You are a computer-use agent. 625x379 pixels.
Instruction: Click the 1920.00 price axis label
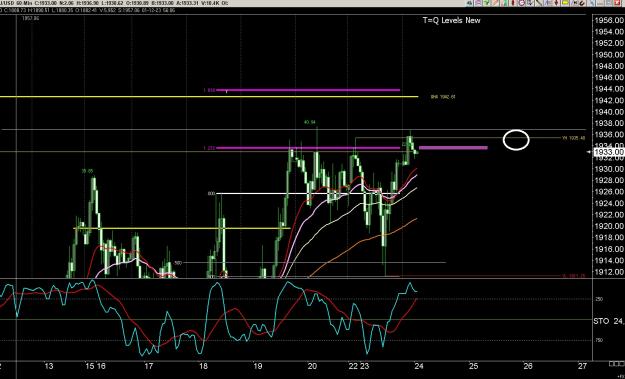click(x=609, y=226)
